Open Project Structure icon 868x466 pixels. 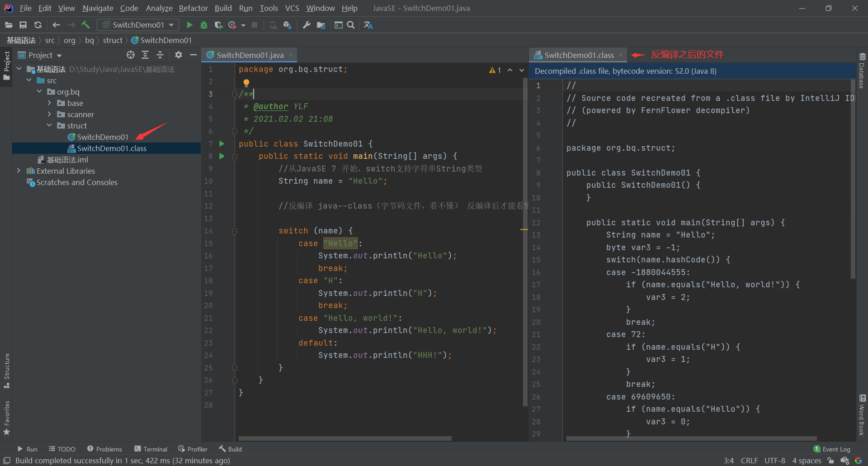(x=321, y=25)
